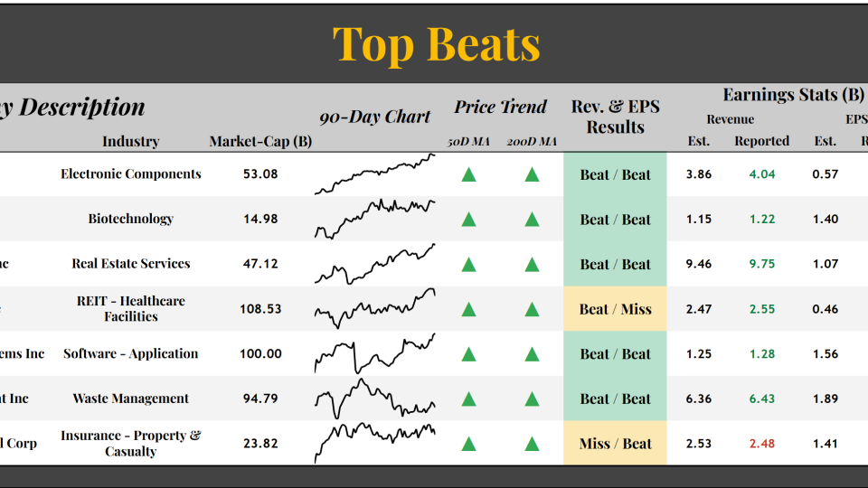This screenshot has width=868, height=488.
Task: Click the yellow Beat / Miss result cell
Action: point(615,309)
